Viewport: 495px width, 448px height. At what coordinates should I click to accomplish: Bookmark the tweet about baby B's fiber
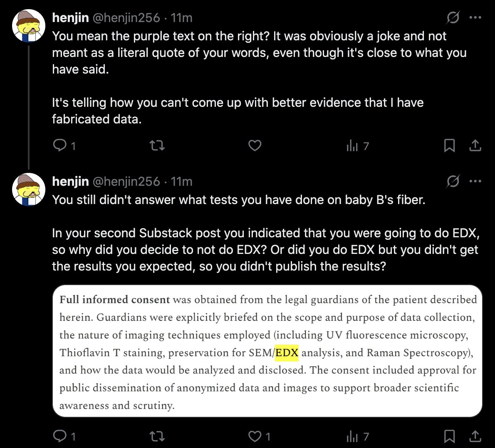pyautogui.click(x=449, y=436)
